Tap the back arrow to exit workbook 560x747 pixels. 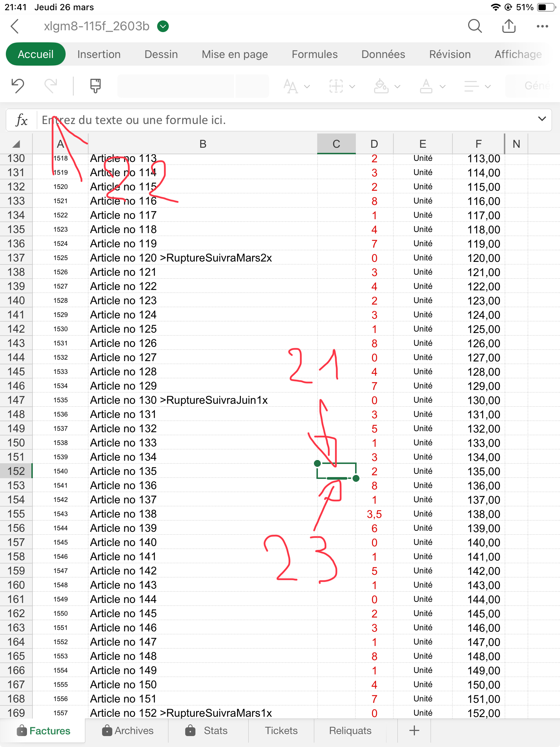(15, 26)
